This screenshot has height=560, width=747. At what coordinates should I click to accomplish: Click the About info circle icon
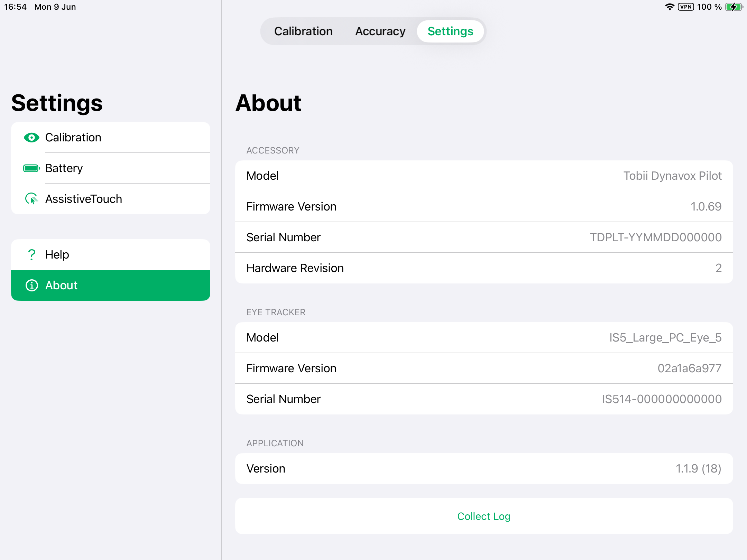(31, 286)
